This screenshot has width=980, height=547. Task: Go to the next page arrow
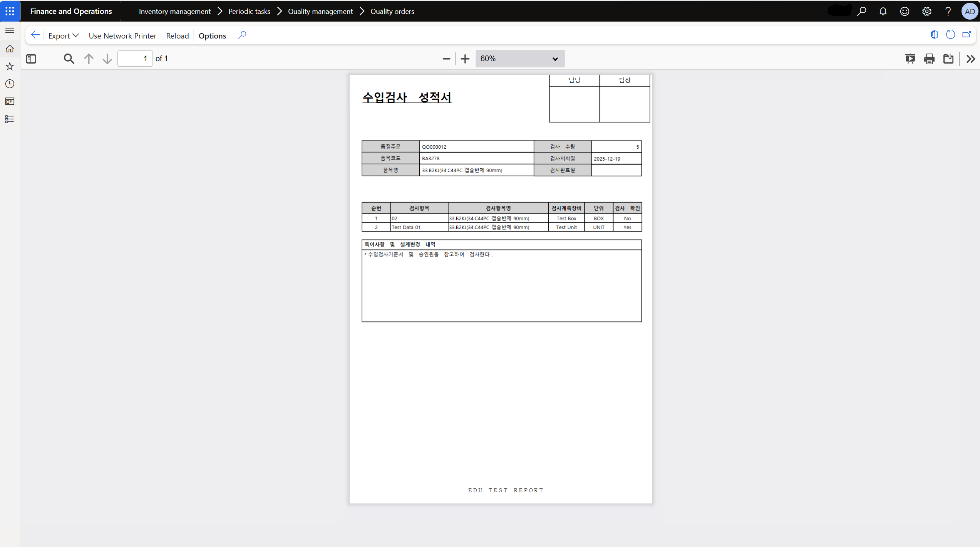(107, 59)
